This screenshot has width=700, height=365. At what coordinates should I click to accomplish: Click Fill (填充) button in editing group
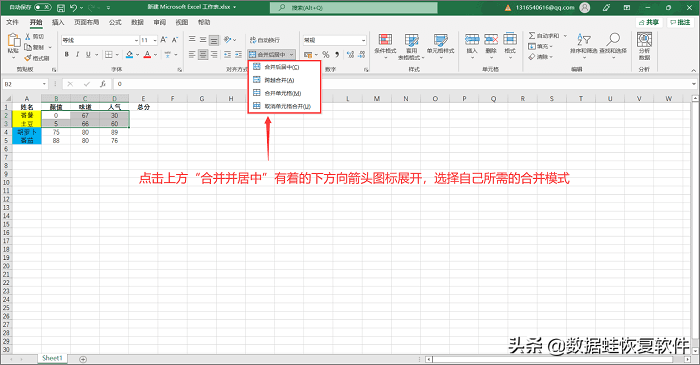(x=540, y=46)
